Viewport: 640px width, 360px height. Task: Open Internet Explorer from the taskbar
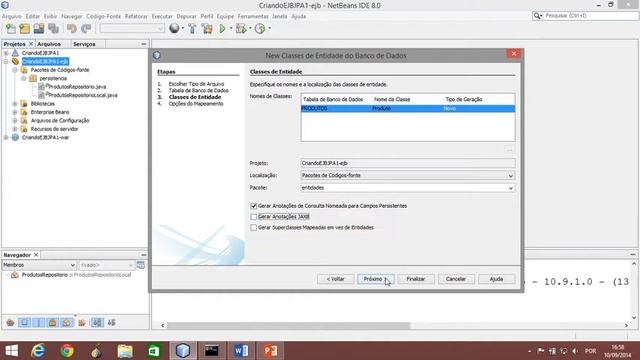[38, 351]
